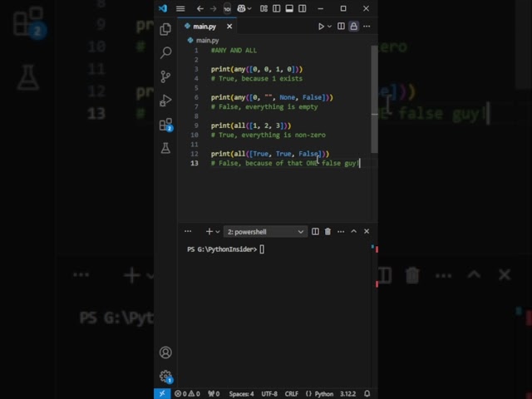
Task: Click the '# True, everything is non-zero' comment
Action: (268, 135)
